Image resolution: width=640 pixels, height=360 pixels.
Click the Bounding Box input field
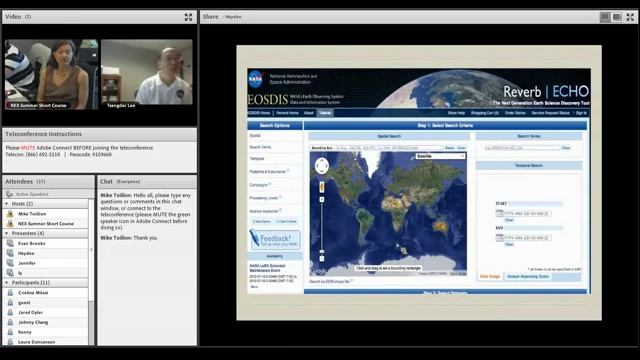pos(389,148)
